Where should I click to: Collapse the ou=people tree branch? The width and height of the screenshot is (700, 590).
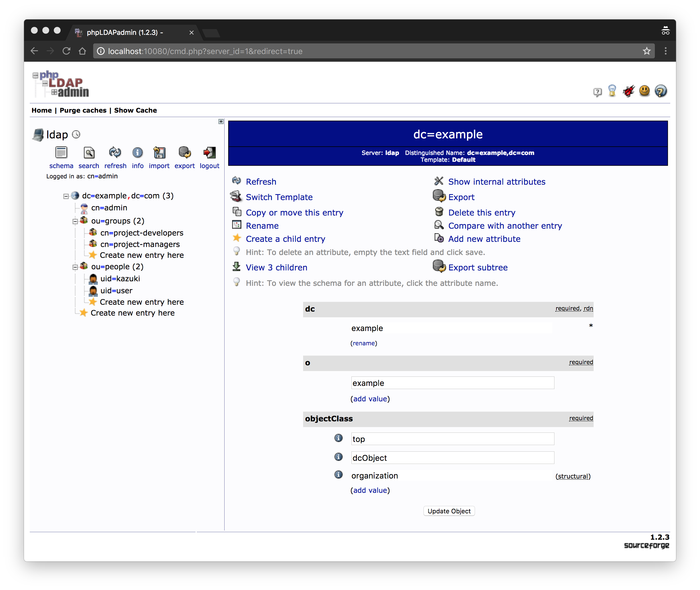coord(75,267)
